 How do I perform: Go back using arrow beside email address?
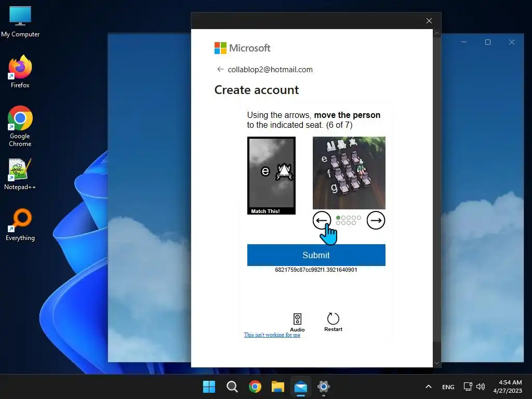(220, 69)
